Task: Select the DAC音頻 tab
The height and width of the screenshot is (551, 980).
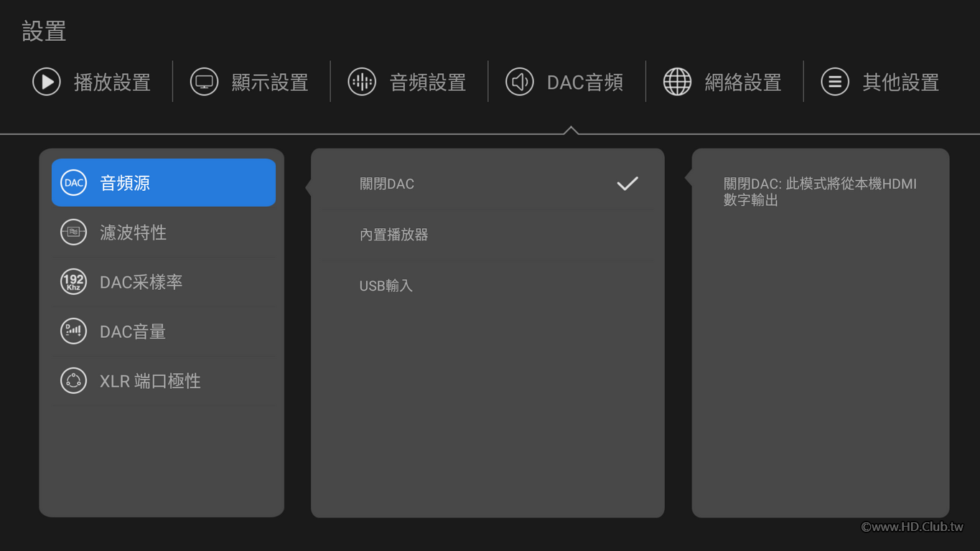Action: (565, 82)
